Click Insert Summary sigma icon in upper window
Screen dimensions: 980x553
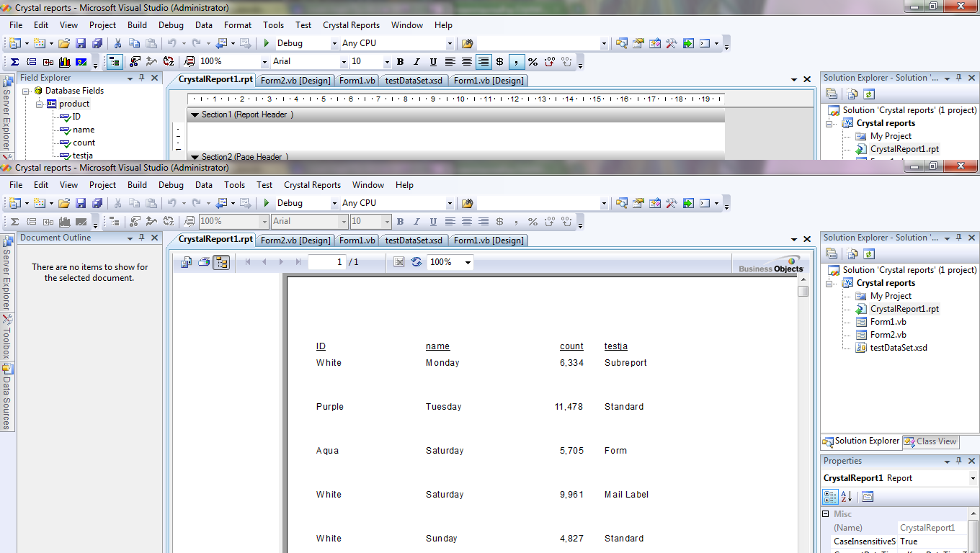[14, 62]
